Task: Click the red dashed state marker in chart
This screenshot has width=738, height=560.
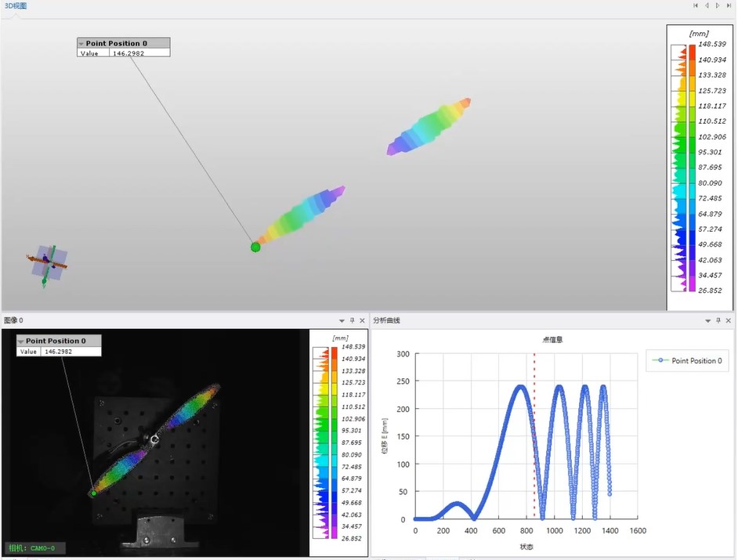Action: (x=534, y=439)
